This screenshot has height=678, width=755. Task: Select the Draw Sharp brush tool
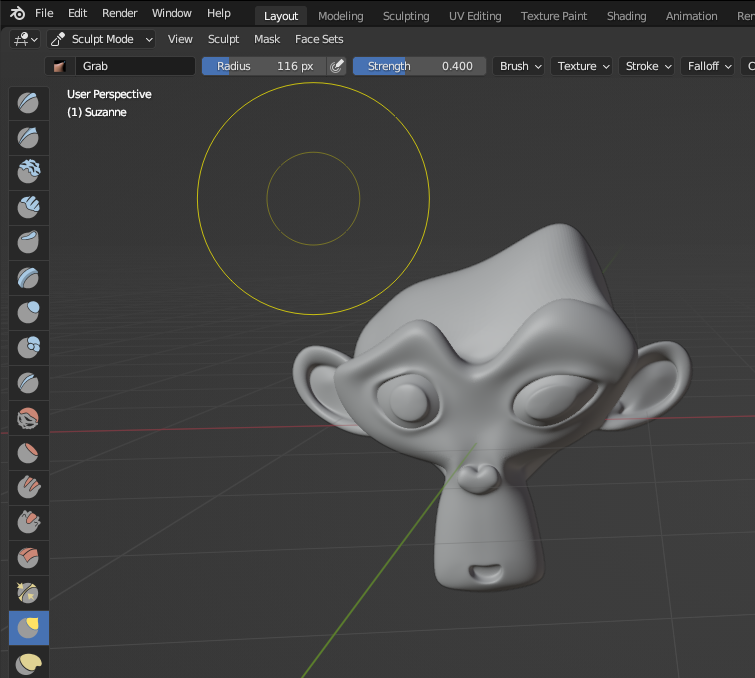28,138
